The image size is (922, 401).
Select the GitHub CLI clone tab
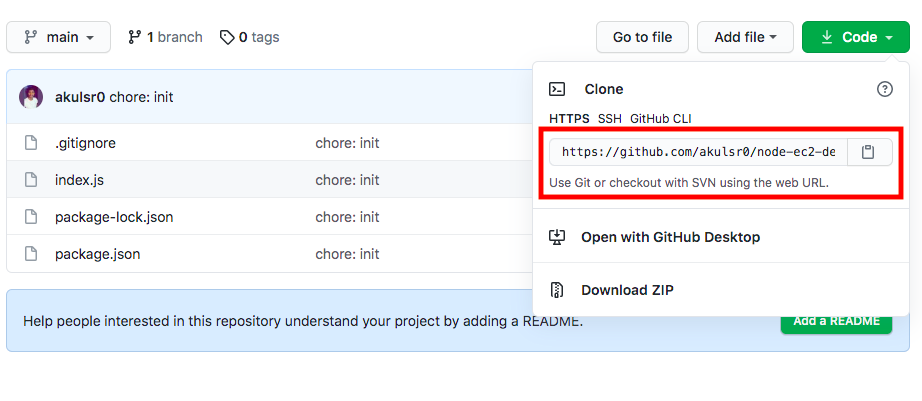coord(661,119)
